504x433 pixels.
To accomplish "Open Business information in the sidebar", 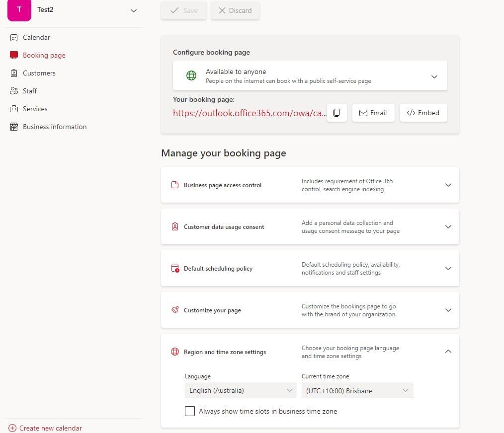I will pyautogui.click(x=55, y=127).
